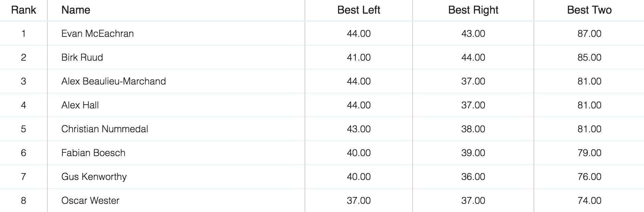Click Birk Ruud's 41.00 Best Left score

[x=358, y=57]
